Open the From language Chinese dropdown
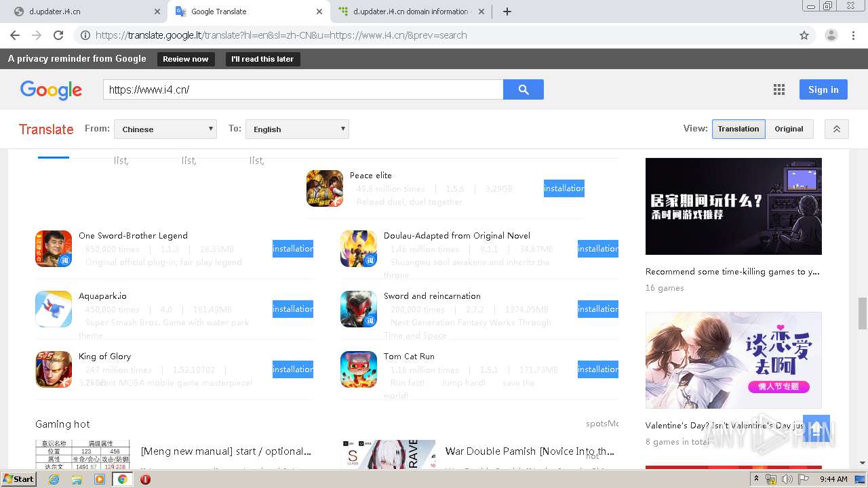Screen dimensions: 868x488 165,129
